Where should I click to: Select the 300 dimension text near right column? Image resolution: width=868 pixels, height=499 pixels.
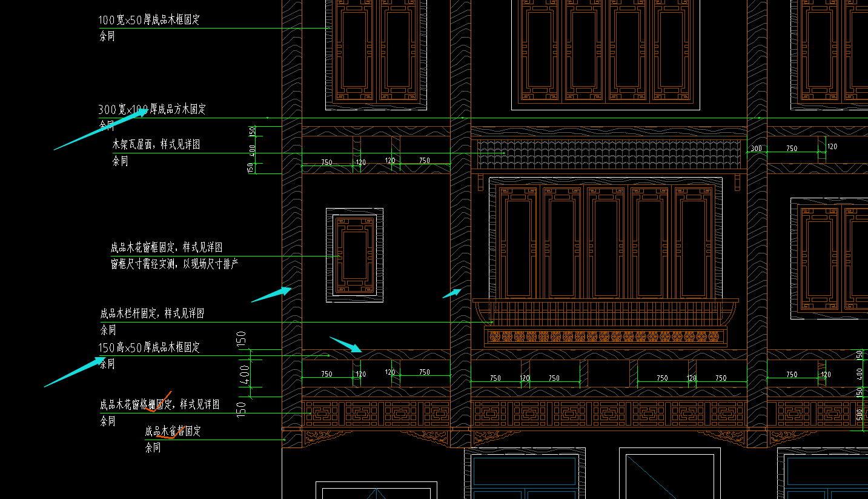click(x=756, y=149)
